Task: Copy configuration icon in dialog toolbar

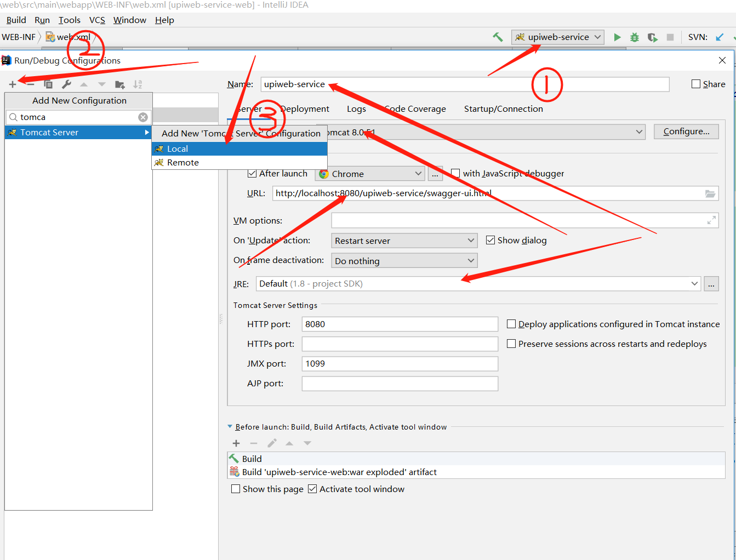Action: (48, 84)
